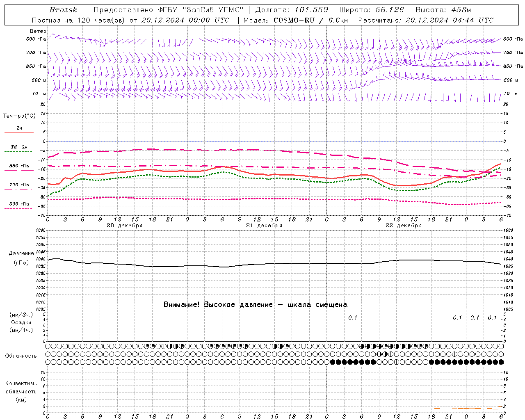Click the '(мм/3ч.)' precipitation unit label
Image resolution: width=525 pixels, height=420 pixels.
pos(21,315)
